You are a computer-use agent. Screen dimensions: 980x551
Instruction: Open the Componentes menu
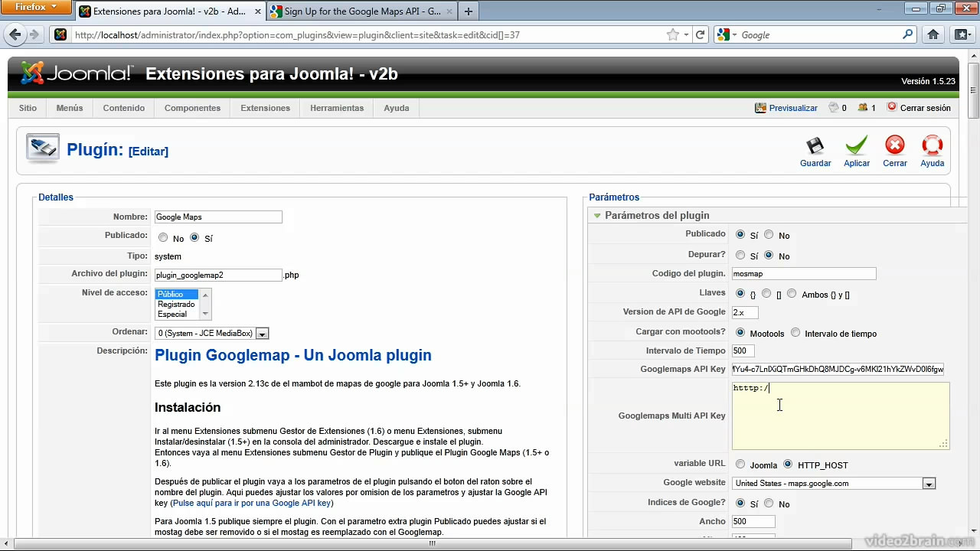click(x=192, y=108)
